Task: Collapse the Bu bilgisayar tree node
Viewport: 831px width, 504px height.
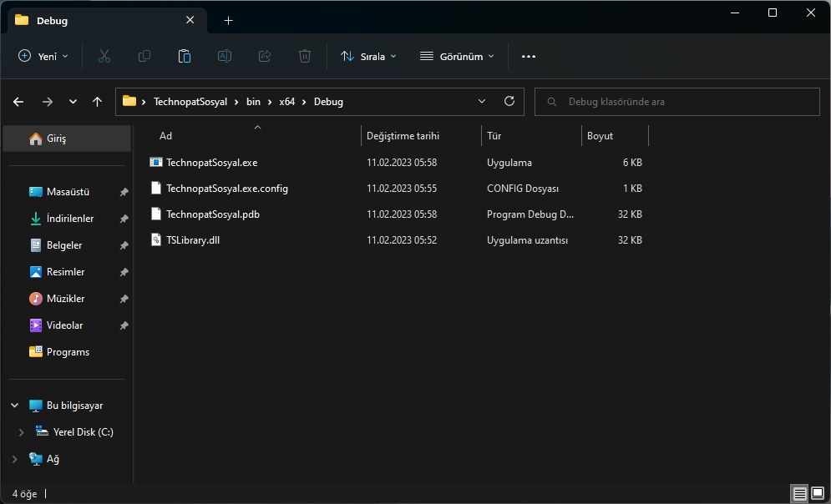Action: [x=15, y=406]
